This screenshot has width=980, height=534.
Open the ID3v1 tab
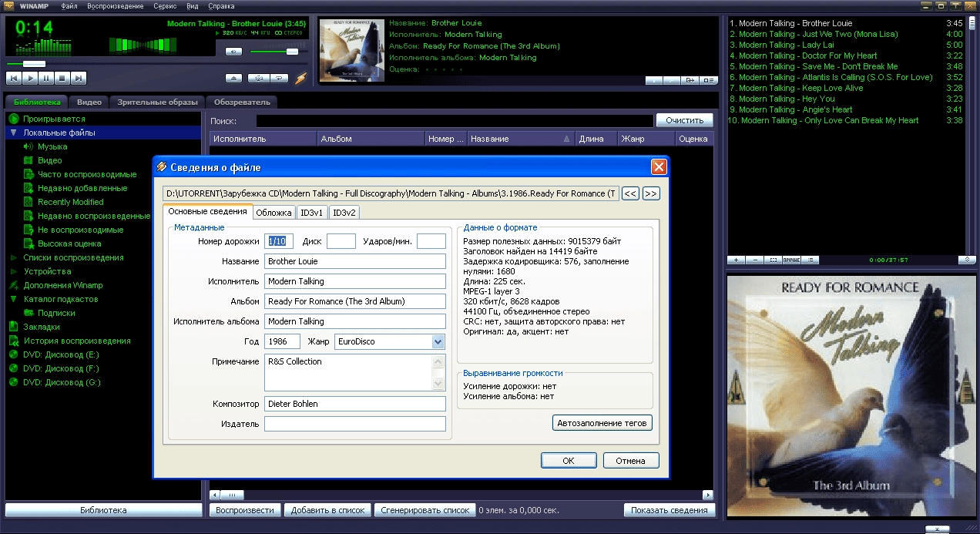click(x=312, y=213)
